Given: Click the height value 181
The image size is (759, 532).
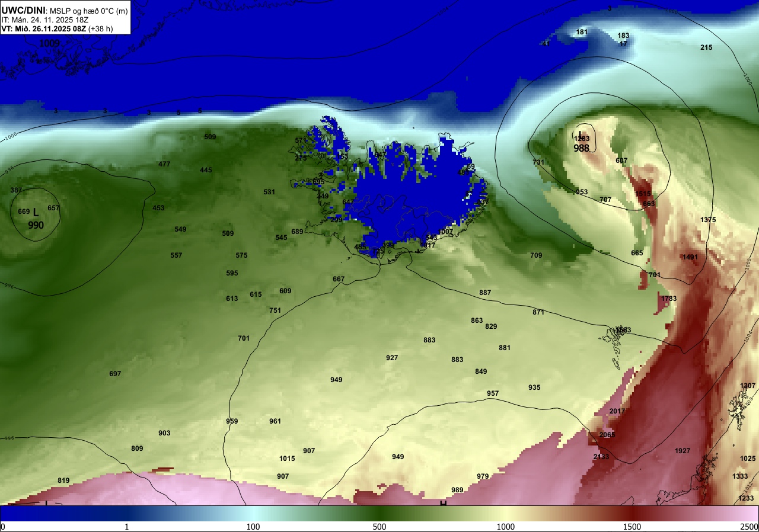Looking at the screenshot, I should point(582,32).
